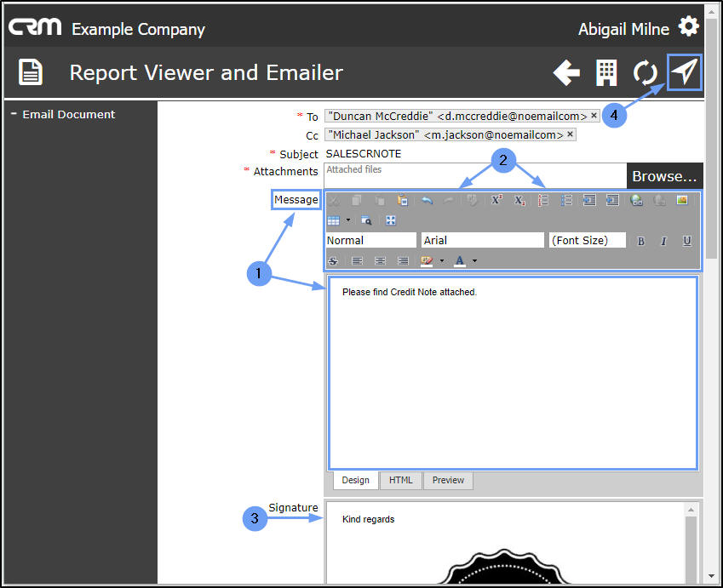Click the Redo icon in editor toolbar
The width and height of the screenshot is (723, 588).
(449, 201)
